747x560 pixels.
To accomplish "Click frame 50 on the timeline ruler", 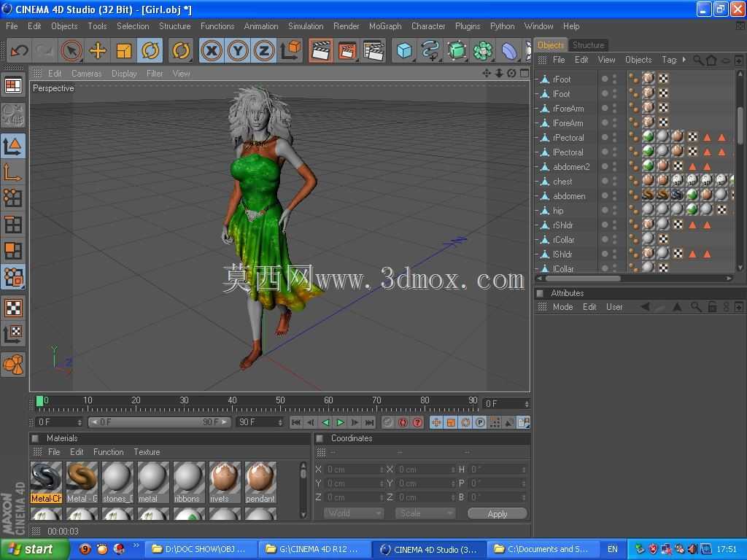I will (x=280, y=401).
